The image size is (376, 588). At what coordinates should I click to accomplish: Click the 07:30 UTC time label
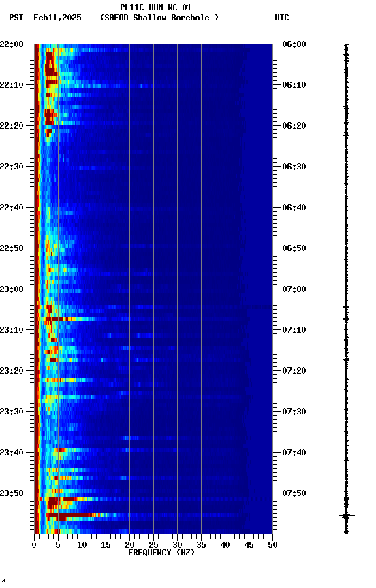294,412
